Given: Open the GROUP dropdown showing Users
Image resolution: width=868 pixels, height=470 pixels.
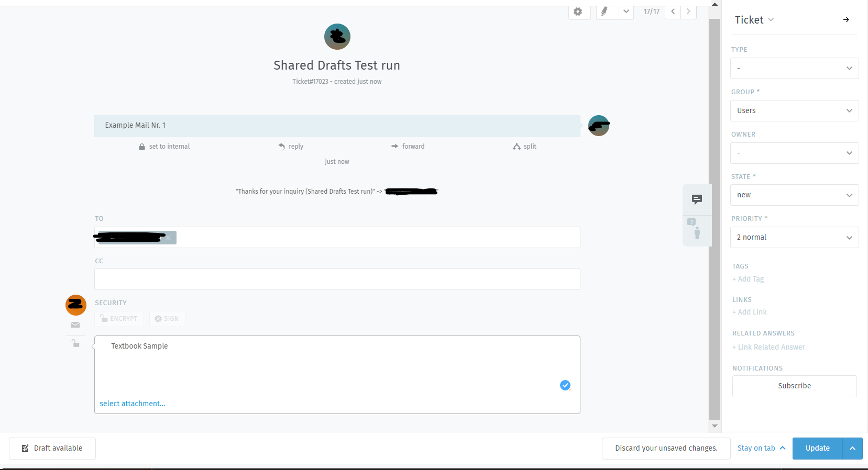Looking at the screenshot, I should pyautogui.click(x=794, y=110).
